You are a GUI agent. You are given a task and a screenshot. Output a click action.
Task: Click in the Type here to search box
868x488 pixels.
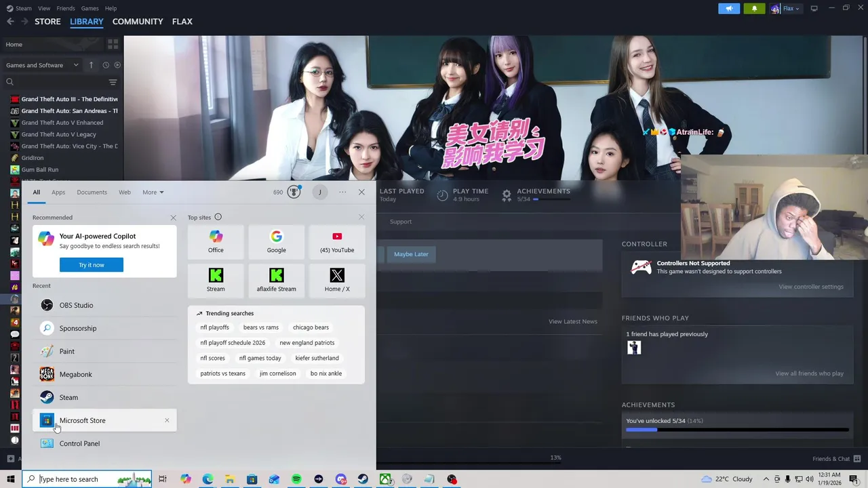(x=87, y=479)
